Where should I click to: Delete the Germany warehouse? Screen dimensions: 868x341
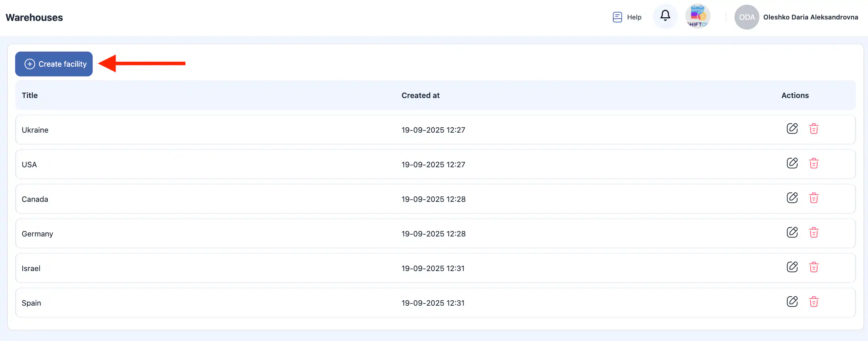(814, 232)
